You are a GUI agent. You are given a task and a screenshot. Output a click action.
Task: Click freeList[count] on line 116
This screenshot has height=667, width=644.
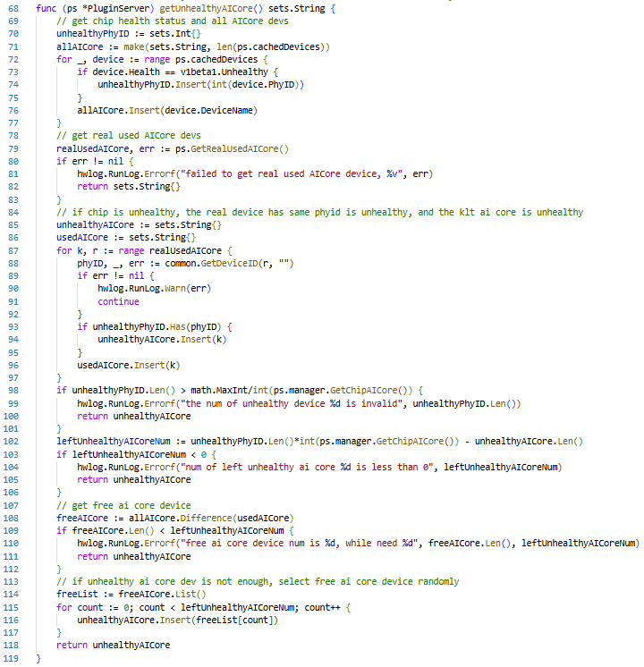click(x=234, y=621)
